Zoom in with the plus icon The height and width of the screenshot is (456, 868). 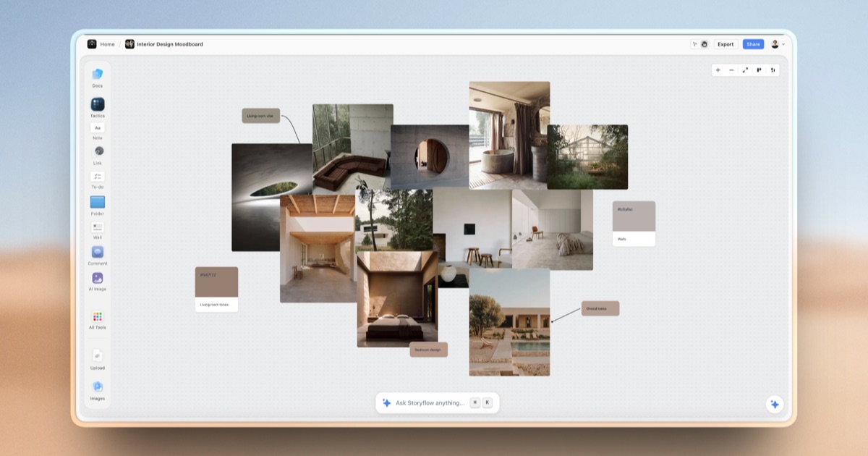(718, 70)
